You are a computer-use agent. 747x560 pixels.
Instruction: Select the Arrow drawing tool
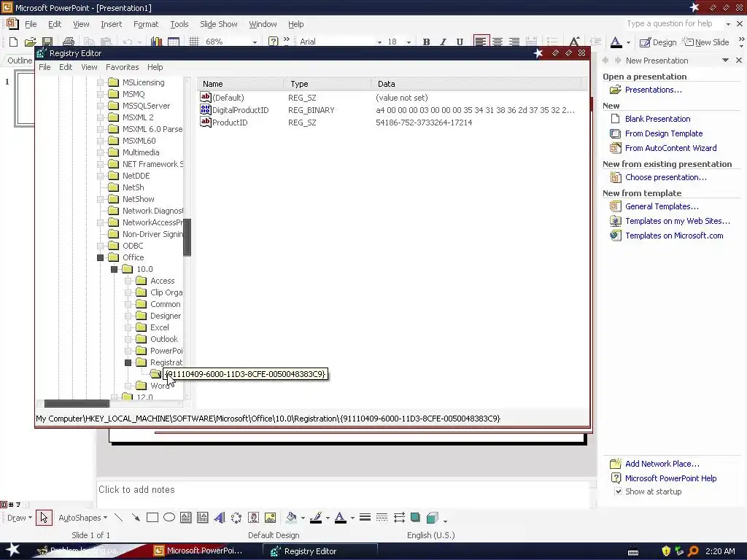coord(136,518)
